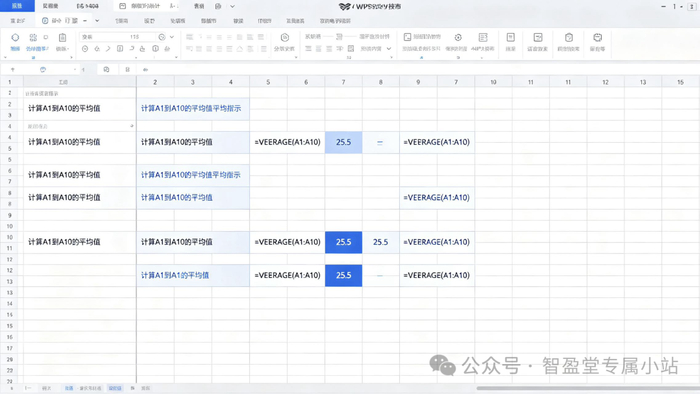Click the large hexagon icon beside alignment buttons
Screen dimensions: 700x394
(x=285, y=37)
